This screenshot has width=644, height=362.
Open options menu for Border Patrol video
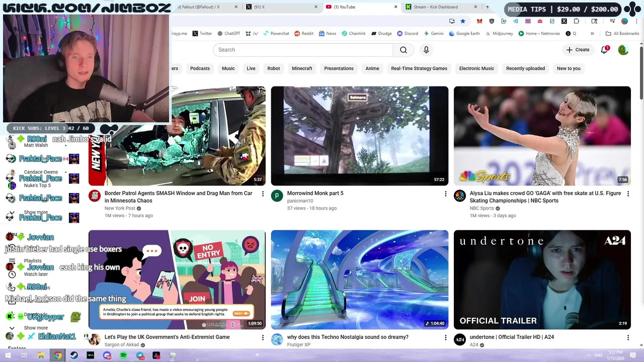(263, 194)
